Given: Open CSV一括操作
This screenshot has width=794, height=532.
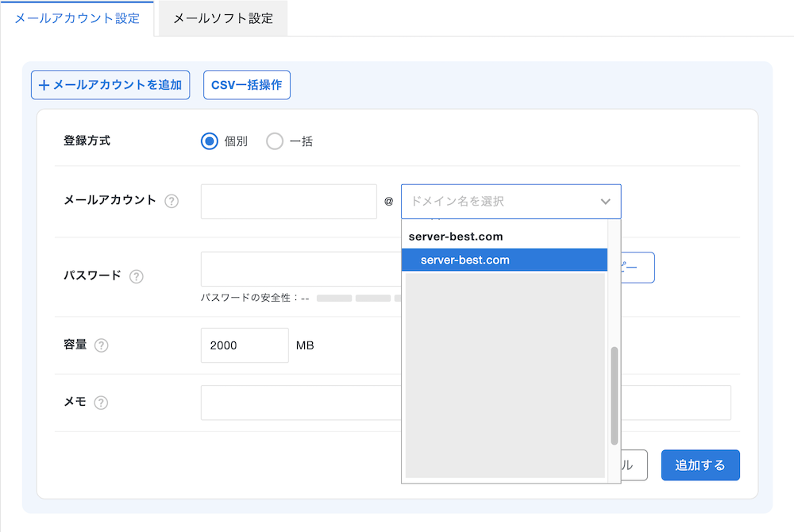Looking at the screenshot, I should [x=247, y=85].
